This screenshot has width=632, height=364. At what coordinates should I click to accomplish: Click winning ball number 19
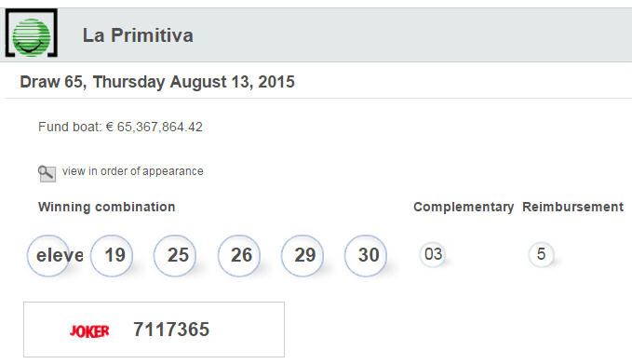pyautogui.click(x=112, y=256)
